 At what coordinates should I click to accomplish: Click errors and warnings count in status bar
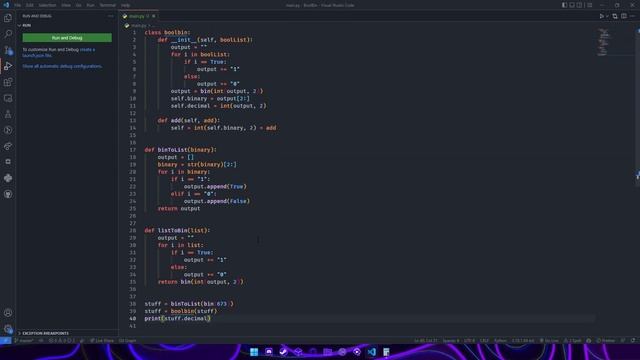tap(62, 340)
